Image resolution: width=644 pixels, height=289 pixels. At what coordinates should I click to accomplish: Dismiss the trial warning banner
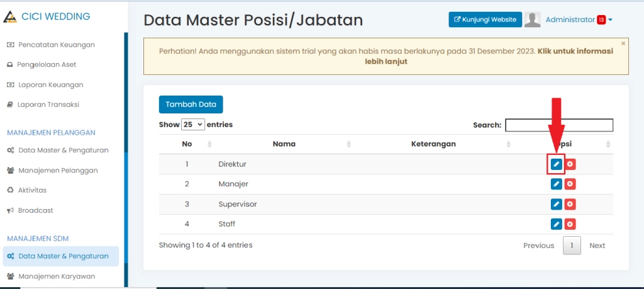point(623,43)
